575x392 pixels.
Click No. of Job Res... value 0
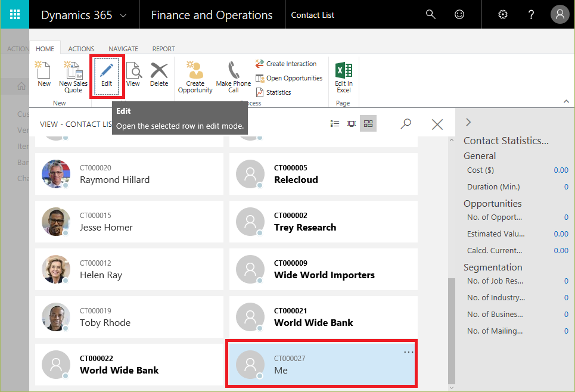point(566,281)
